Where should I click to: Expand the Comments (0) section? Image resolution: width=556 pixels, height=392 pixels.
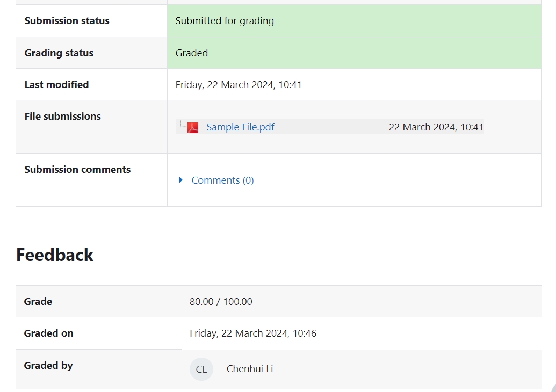click(222, 180)
